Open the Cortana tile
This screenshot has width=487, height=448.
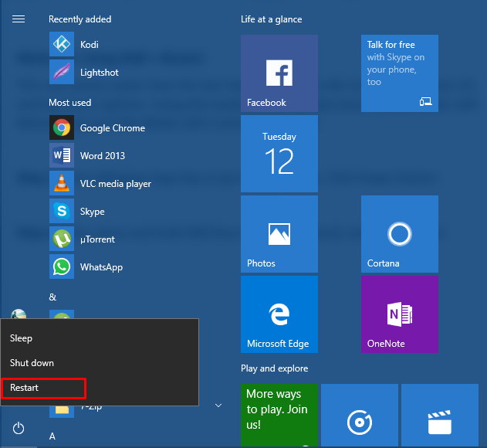click(399, 233)
